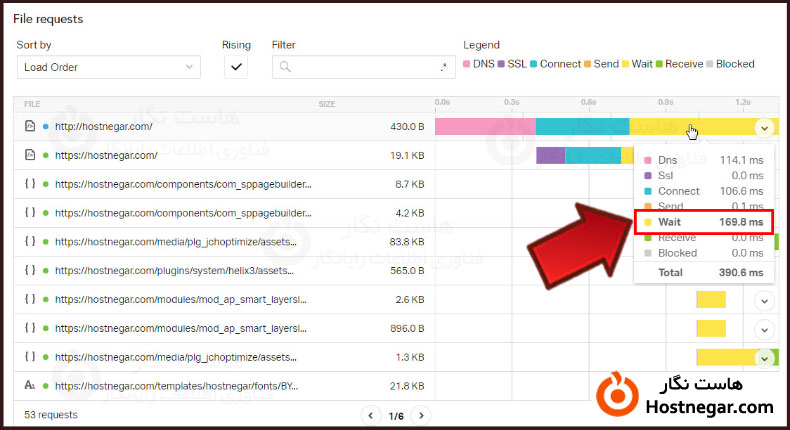
Task: Click the SIZE column header
Action: tap(327, 103)
